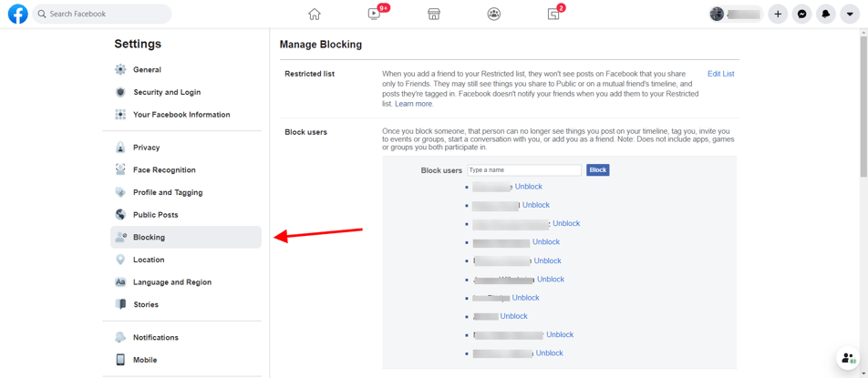Open General settings
The image size is (868, 378).
(148, 69)
